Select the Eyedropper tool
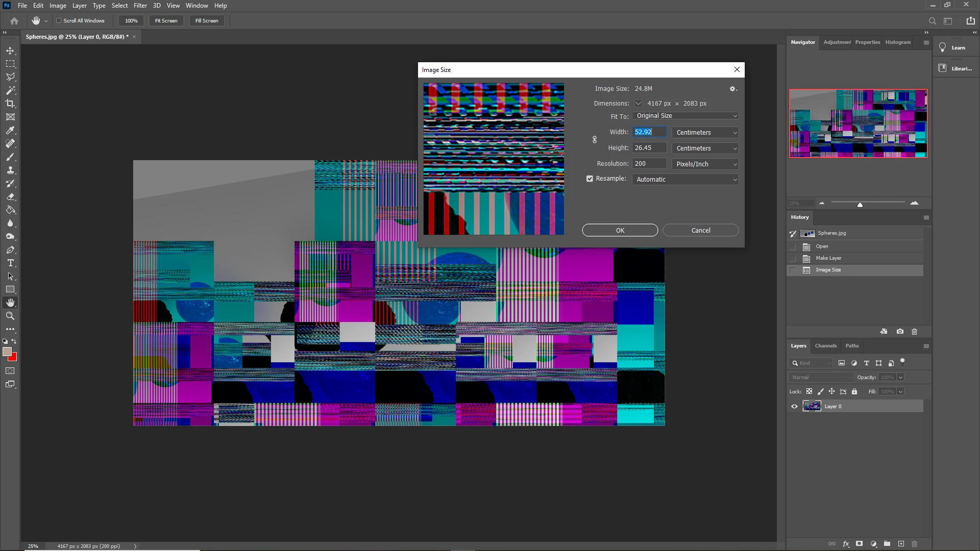This screenshot has height=551, width=980. pyautogui.click(x=10, y=130)
